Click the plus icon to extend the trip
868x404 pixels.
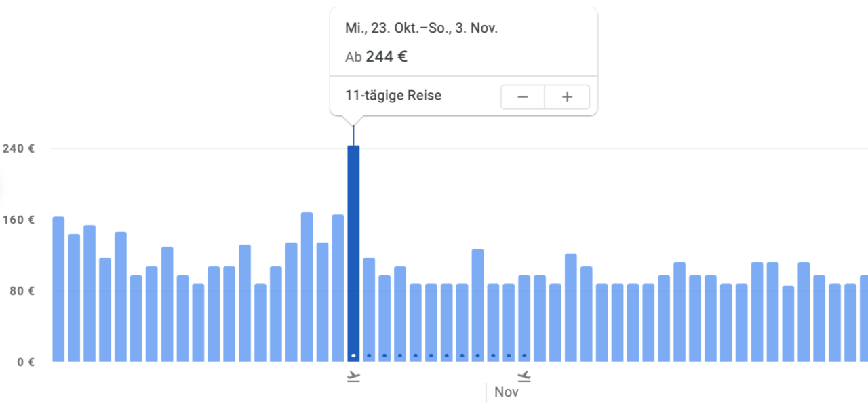click(567, 97)
